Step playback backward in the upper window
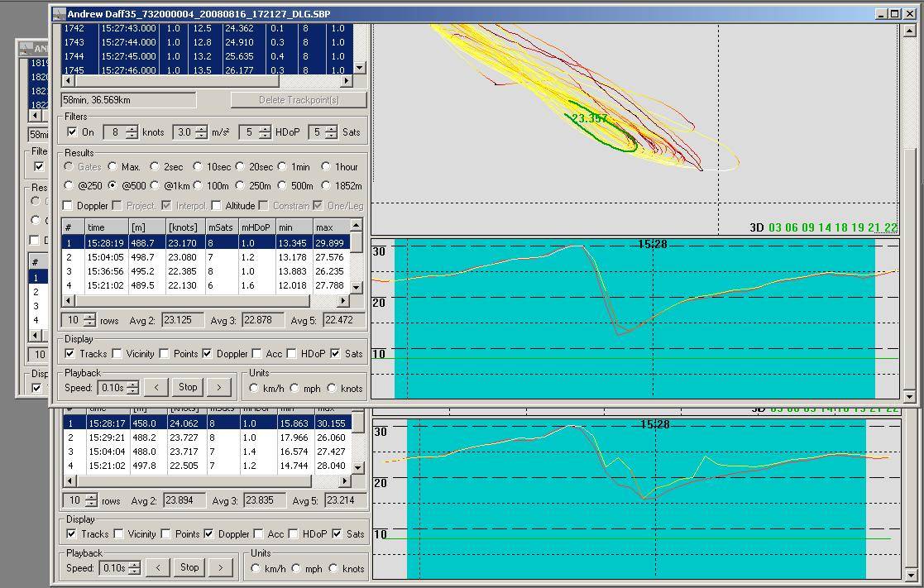Screen dimensions: 924x588 coord(156,387)
